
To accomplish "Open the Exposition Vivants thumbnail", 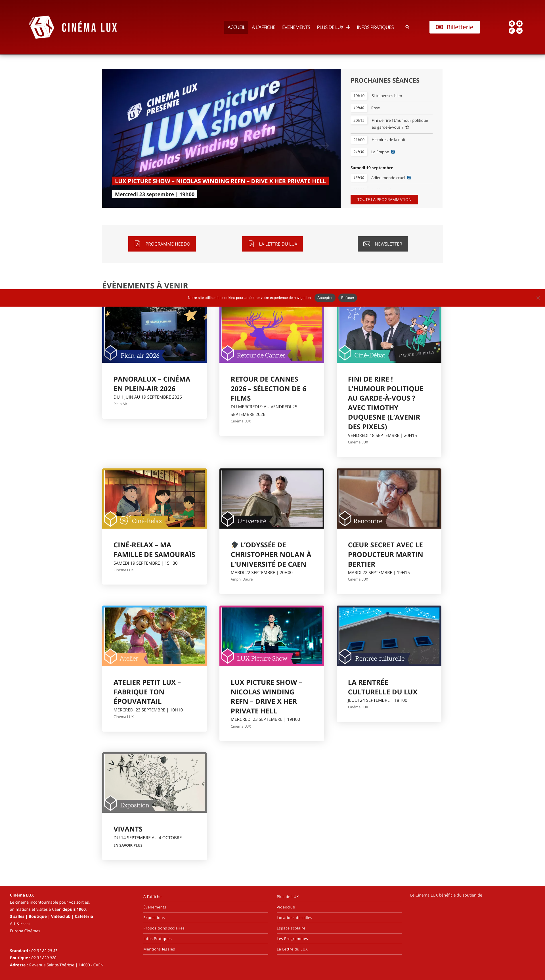I will [154, 782].
